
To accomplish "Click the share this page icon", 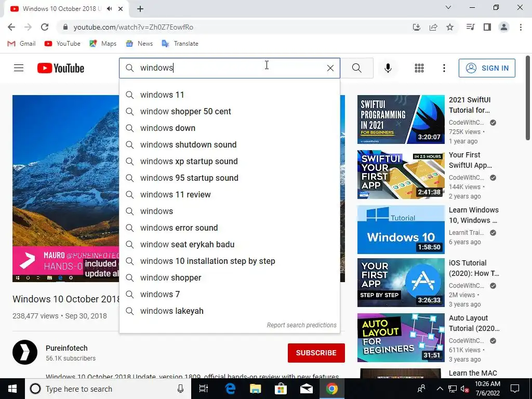I will click(x=433, y=27).
